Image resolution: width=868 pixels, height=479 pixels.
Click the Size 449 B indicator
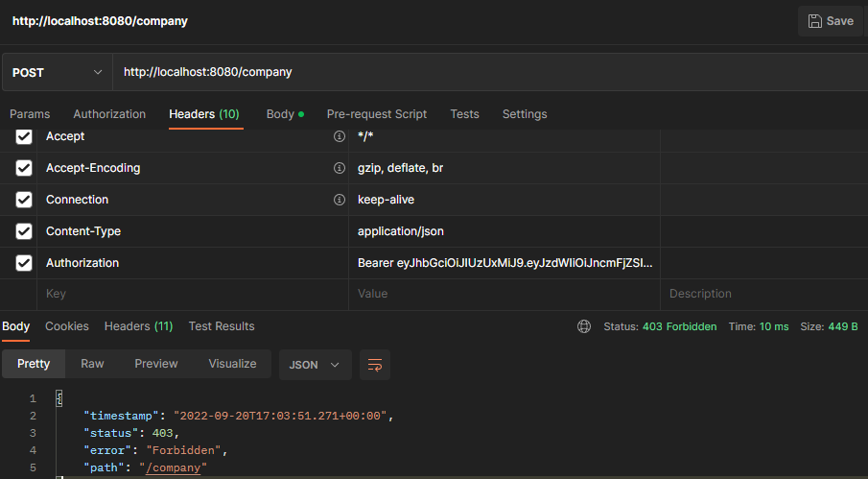829,326
